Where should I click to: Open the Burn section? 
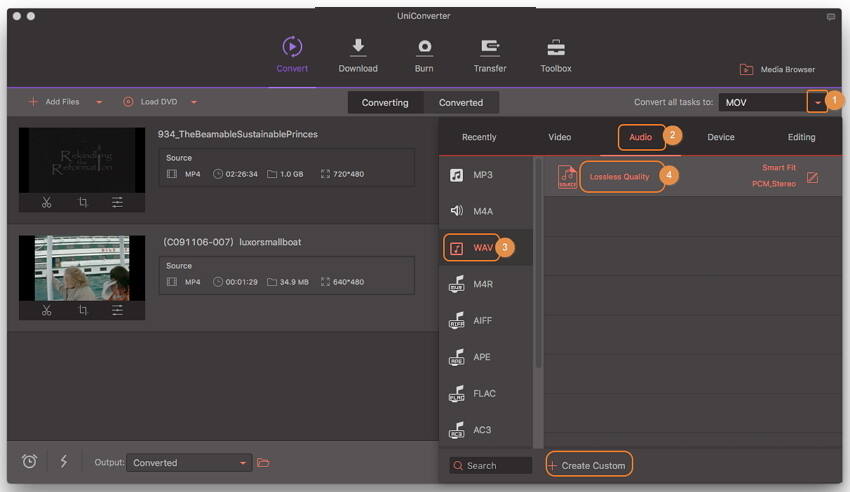click(424, 55)
